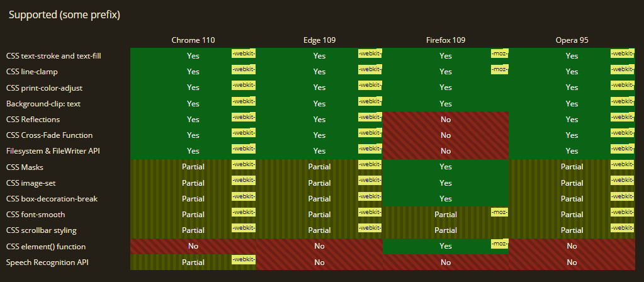The image size is (644, 282).
Task: Select the Firefox 109 column header
Action: [x=446, y=40]
